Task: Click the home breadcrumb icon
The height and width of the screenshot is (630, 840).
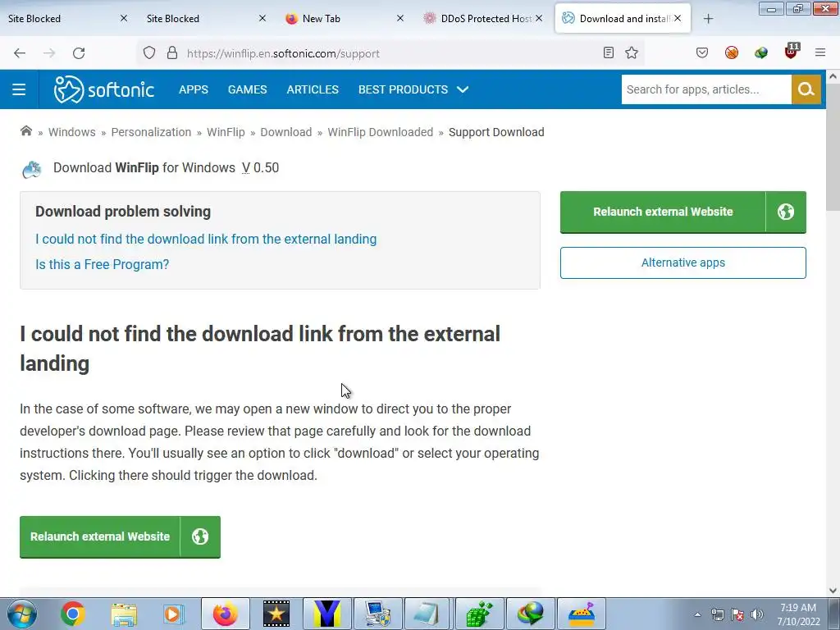Action: tap(25, 131)
